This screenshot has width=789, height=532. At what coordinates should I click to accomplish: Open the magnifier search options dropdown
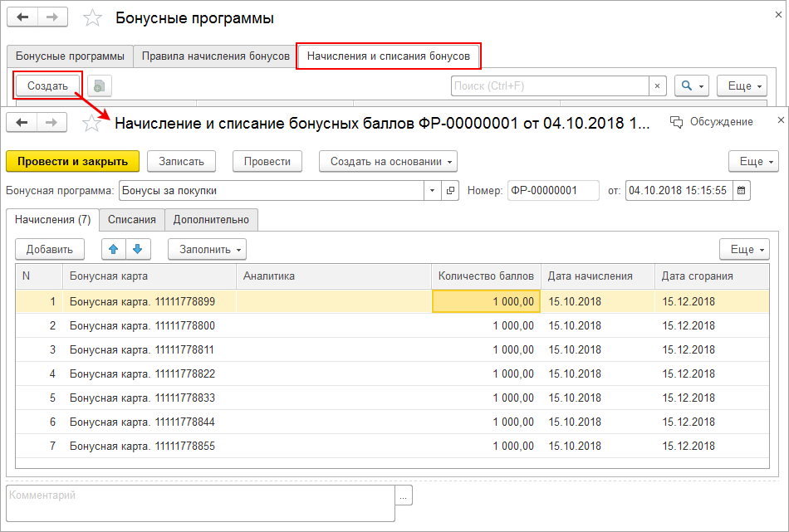coord(692,86)
